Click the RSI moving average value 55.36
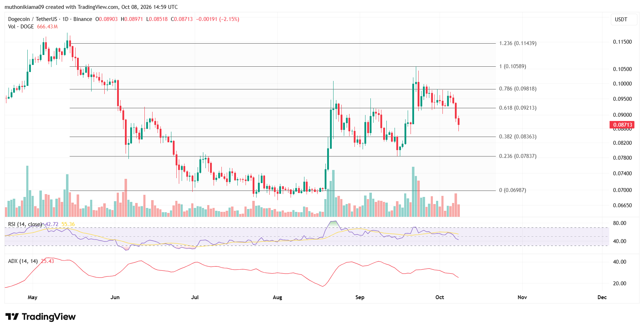Screen dimensions: 644x330 (68, 224)
